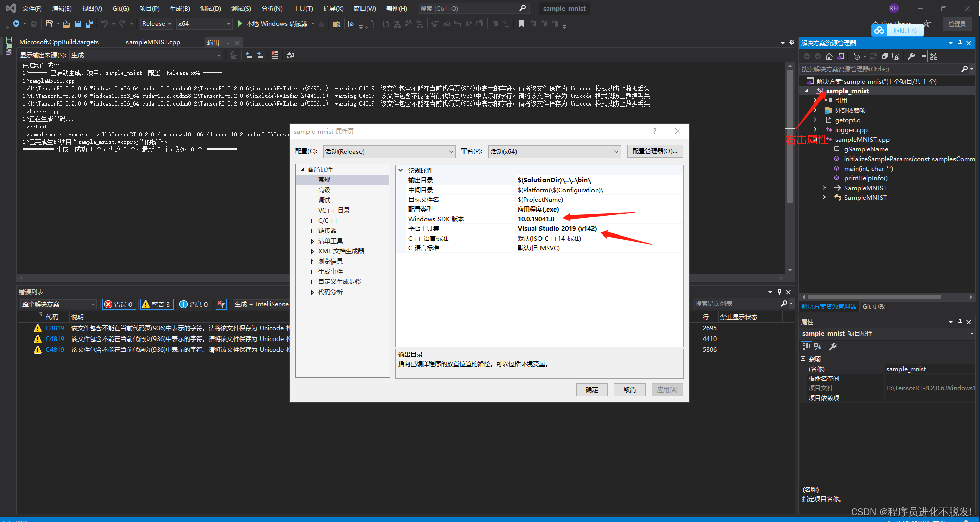Click the Navigate Backward arrow icon
Viewport: 980px width, 522px height.
[16, 24]
